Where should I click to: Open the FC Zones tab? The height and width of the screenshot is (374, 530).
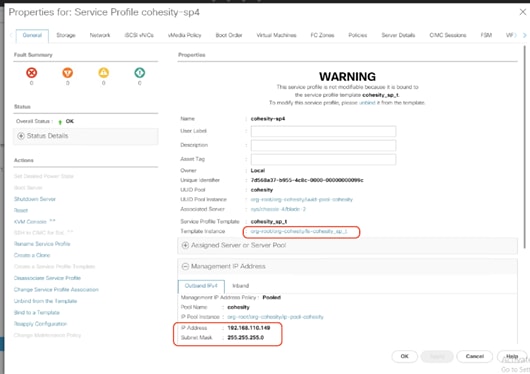tap(322, 35)
